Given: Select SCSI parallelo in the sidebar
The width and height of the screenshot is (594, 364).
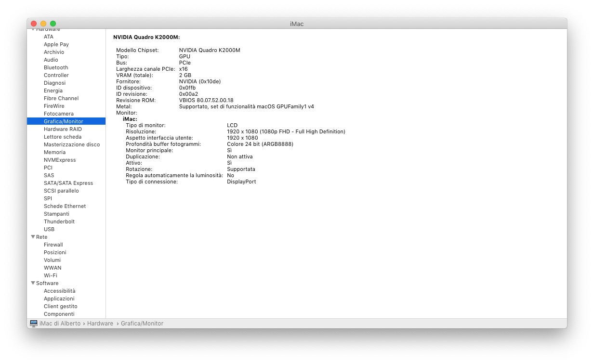Looking at the screenshot, I should pyautogui.click(x=61, y=191).
